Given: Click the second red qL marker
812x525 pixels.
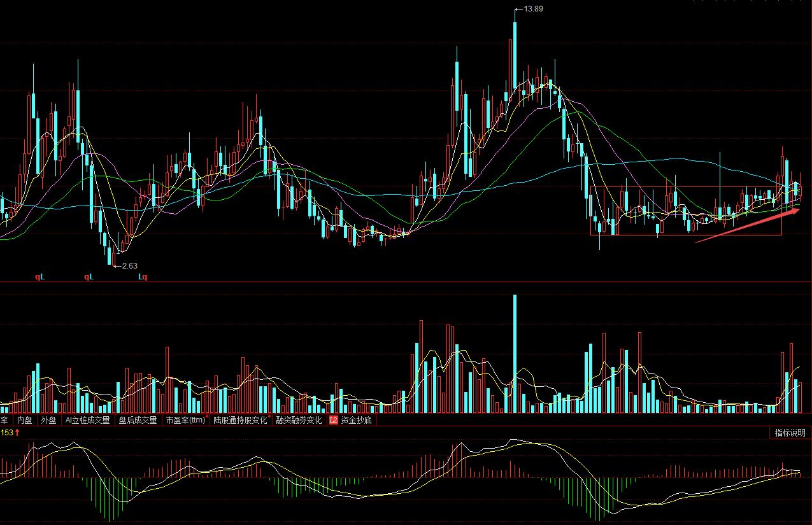Looking at the screenshot, I should (x=89, y=277).
